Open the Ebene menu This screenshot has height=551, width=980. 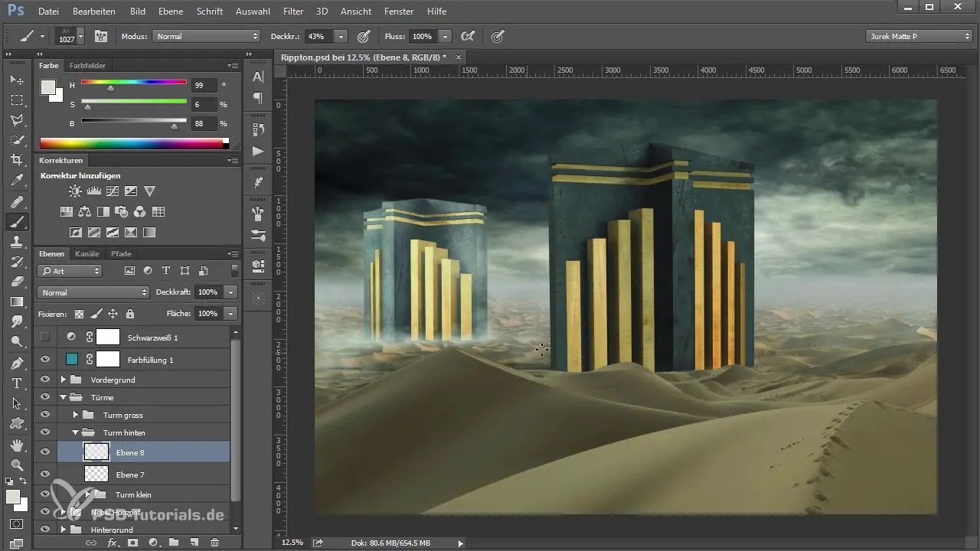point(171,11)
